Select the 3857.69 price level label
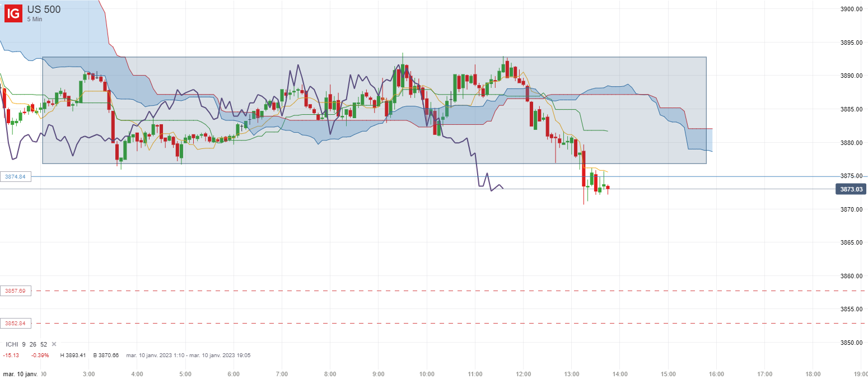 [x=16, y=291]
